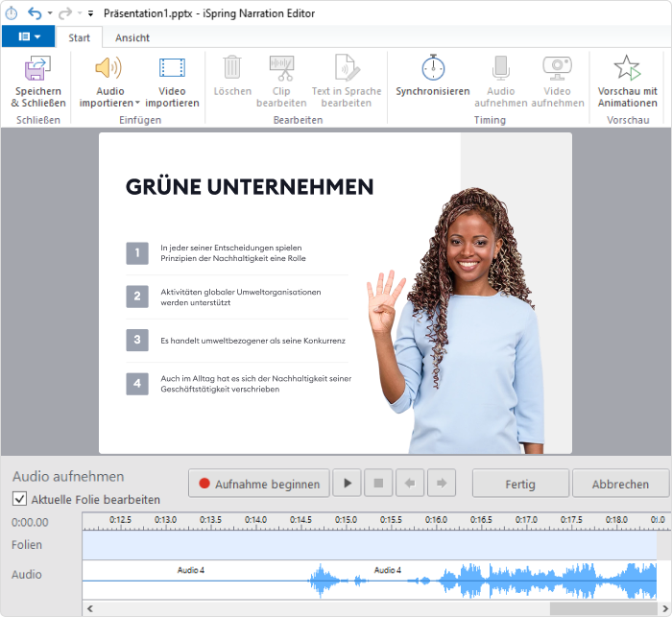Click the Audio track label
The width and height of the screenshot is (672, 617).
click(x=27, y=575)
